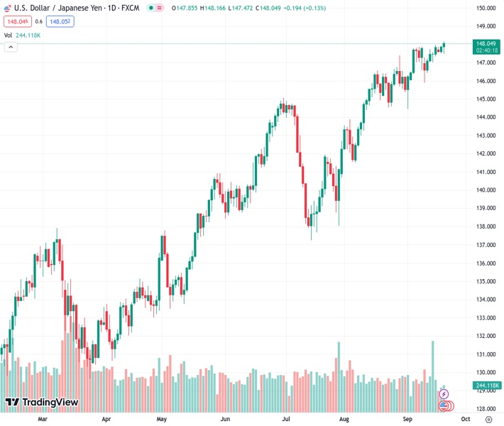Screen dimensions: 504x426
Task: Click the 150.000 price scale label
Action: point(486,8)
